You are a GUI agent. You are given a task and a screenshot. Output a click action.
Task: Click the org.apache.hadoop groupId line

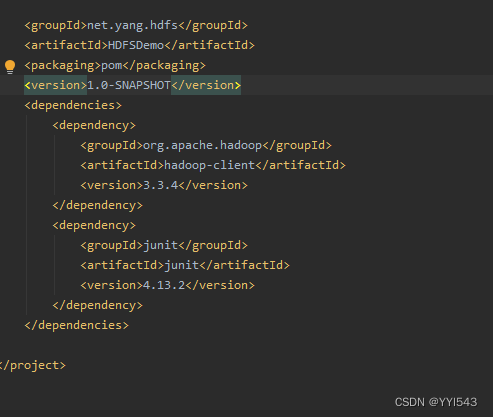click(206, 145)
